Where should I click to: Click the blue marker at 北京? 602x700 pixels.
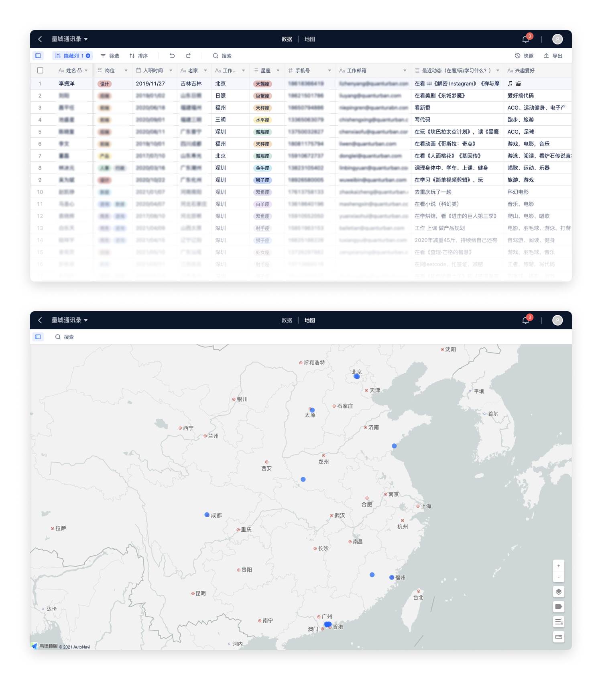pos(356,376)
